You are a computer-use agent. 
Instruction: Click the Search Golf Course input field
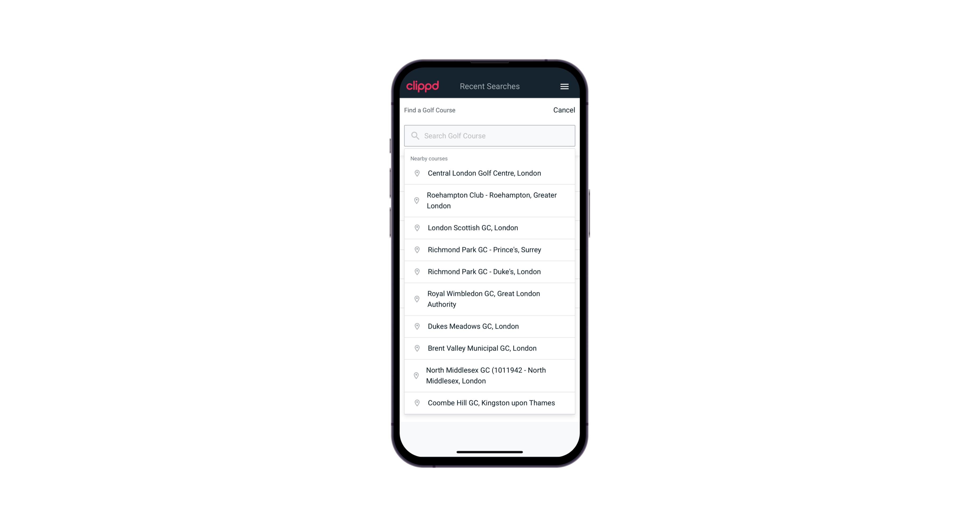(490, 135)
